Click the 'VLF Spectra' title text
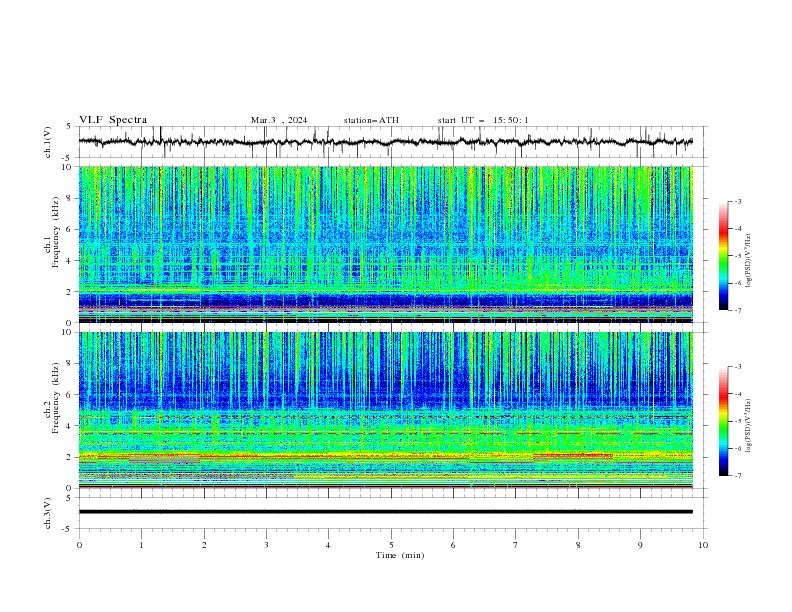Image resolution: width=792 pixels, height=612 pixels. tap(113, 120)
